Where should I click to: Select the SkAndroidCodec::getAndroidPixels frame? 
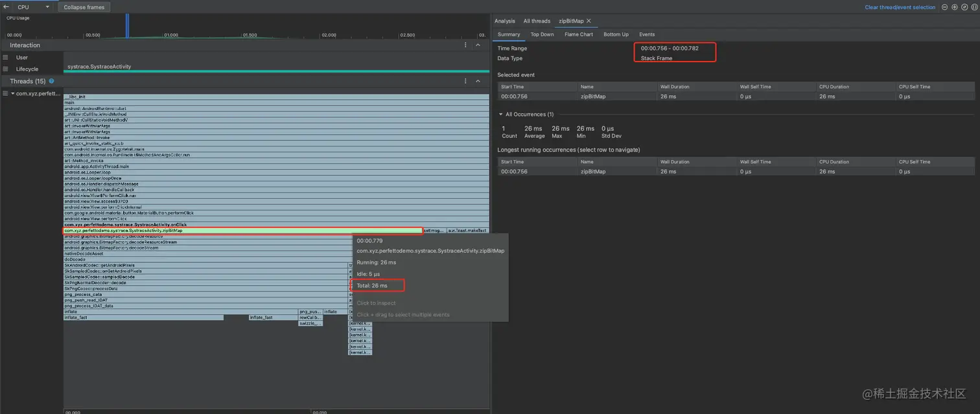[205, 266]
